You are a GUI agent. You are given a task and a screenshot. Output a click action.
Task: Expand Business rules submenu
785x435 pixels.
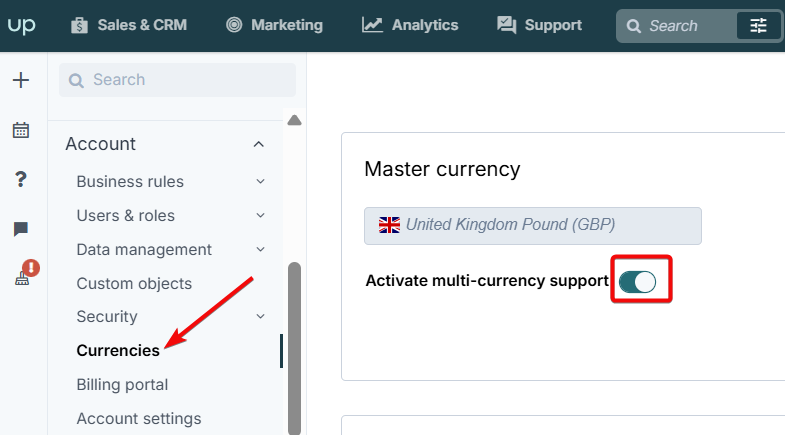(x=260, y=181)
